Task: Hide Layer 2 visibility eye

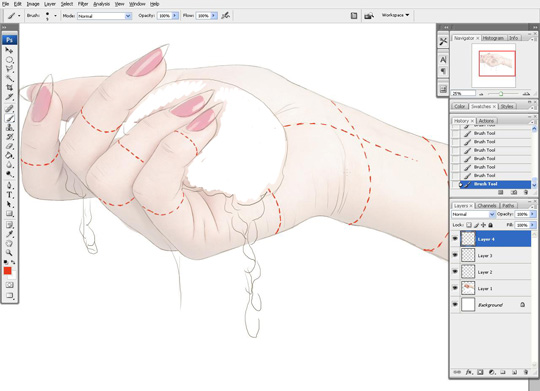Action: [x=455, y=271]
